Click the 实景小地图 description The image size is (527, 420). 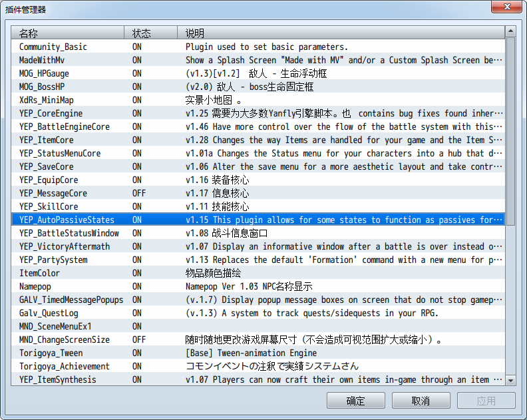pos(214,101)
